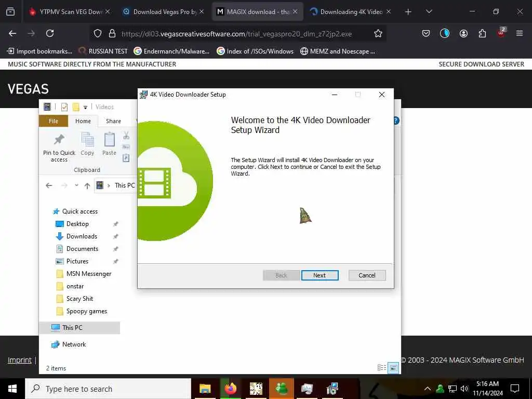Open Downloads in the navigation pane
Viewport: 532px width, 399px height.
(76, 236)
